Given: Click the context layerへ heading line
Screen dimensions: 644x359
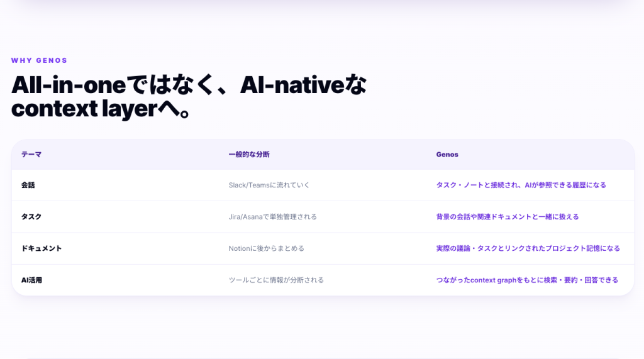Looking at the screenshot, I should click(x=100, y=109).
